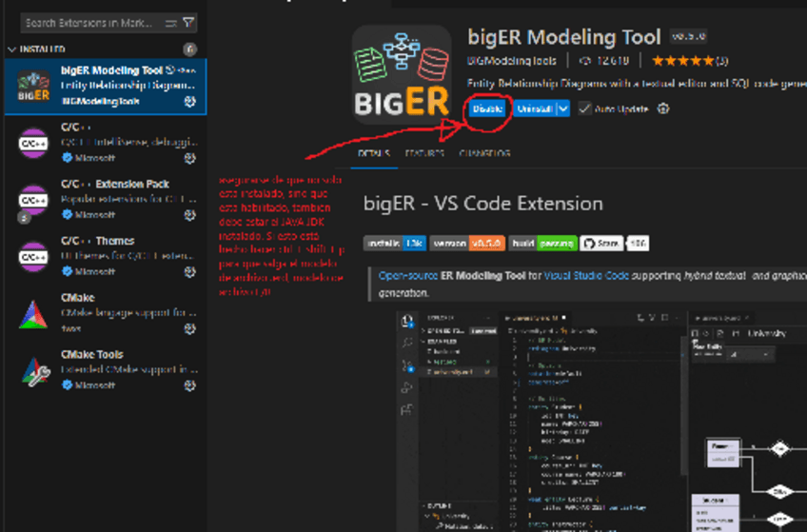Screen dimensions: 807x532
Task: Open manage gear for C/C++ Extension Pack
Action: point(189,215)
